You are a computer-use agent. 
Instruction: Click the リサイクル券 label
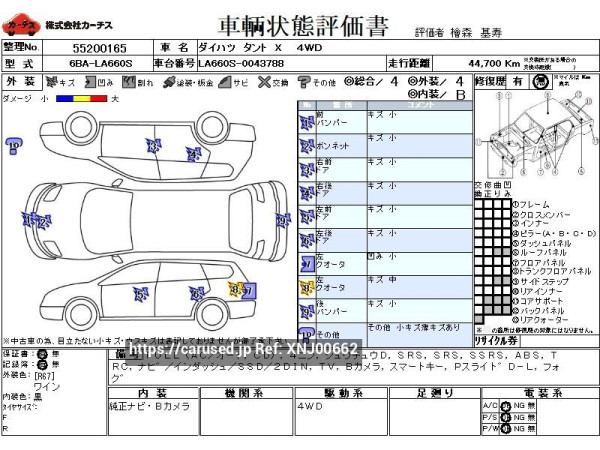[x=496, y=341]
